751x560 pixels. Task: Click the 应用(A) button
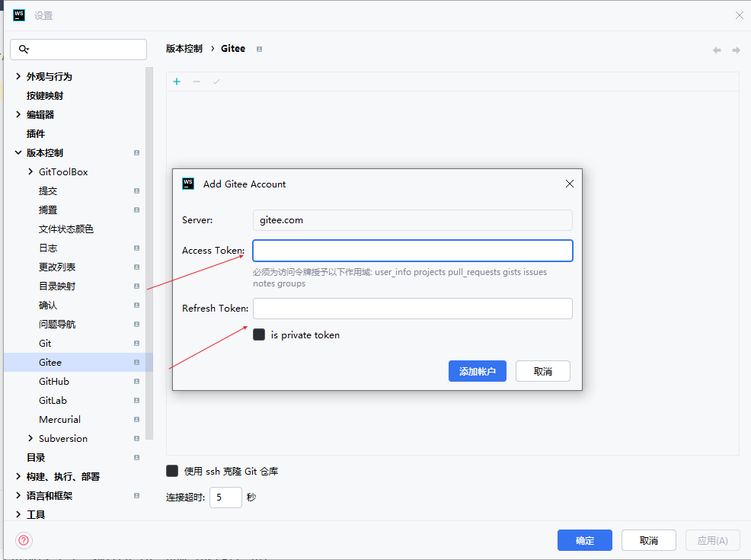click(713, 540)
